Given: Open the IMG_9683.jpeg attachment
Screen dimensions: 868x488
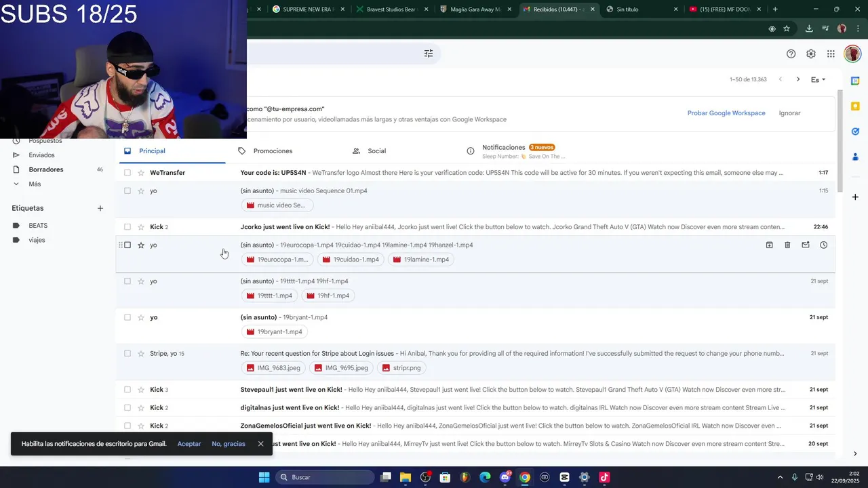Looking at the screenshot, I should [273, 368].
